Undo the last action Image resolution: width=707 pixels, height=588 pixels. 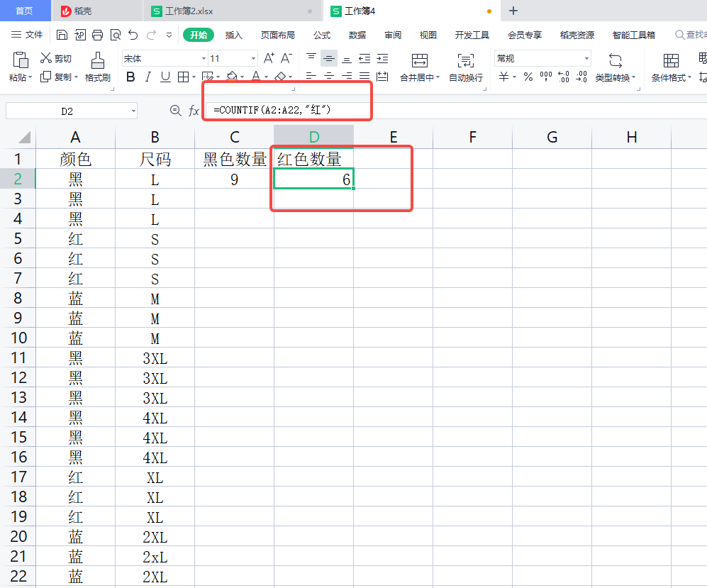pos(133,35)
